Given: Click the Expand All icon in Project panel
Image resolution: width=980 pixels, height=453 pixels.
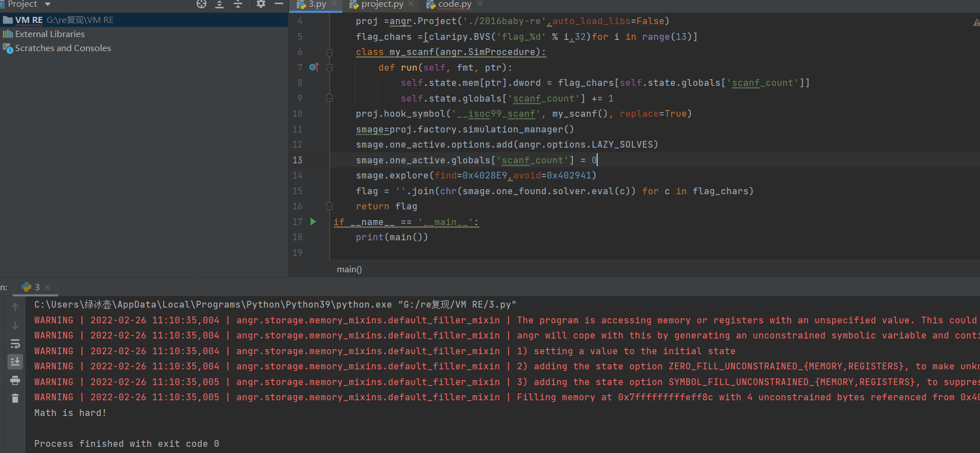Looking at the screenshot, I should pos(219,4).
